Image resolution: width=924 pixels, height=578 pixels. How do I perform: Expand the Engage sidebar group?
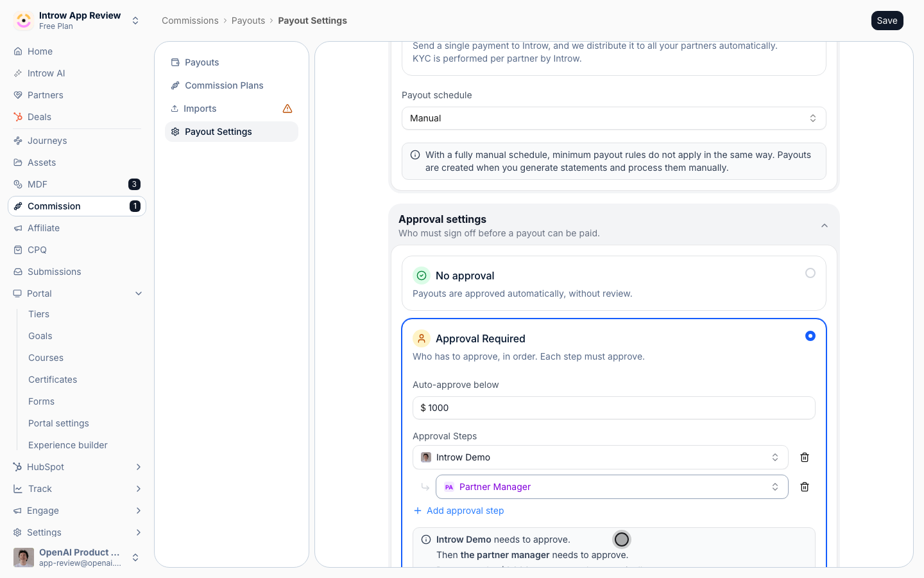point(139,511)
